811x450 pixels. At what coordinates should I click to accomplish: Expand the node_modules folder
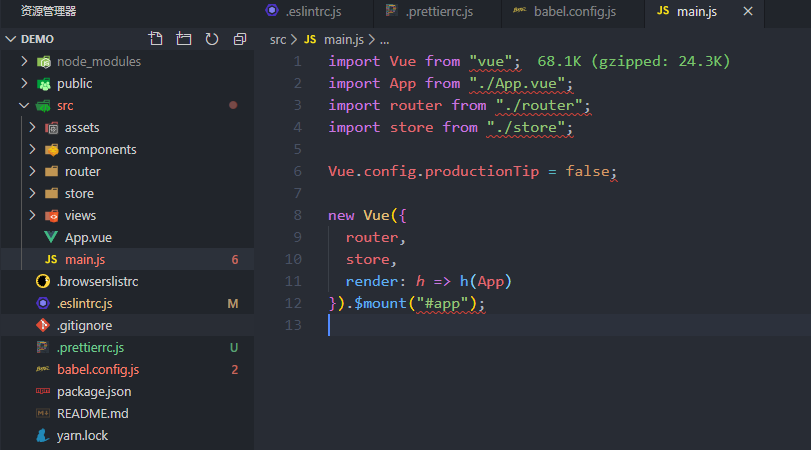click(98, 61)
